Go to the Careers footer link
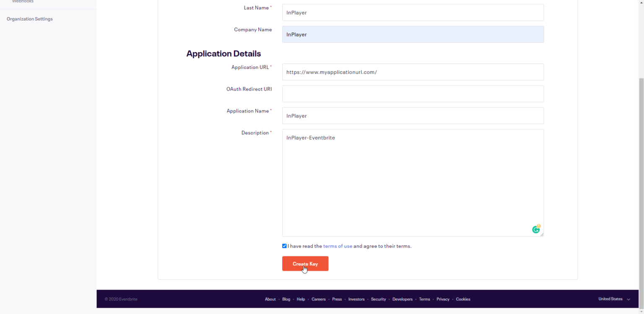Screen dimensions: 644x314 pos(319,299)
